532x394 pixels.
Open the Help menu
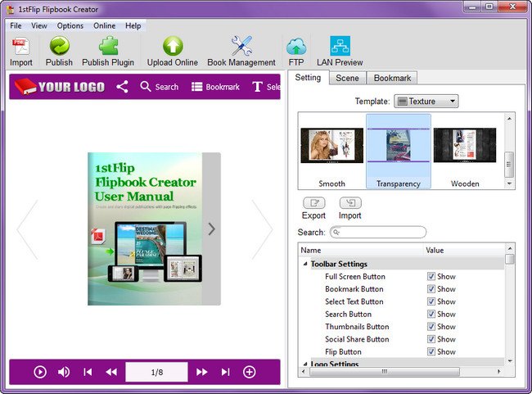[133, 26]
